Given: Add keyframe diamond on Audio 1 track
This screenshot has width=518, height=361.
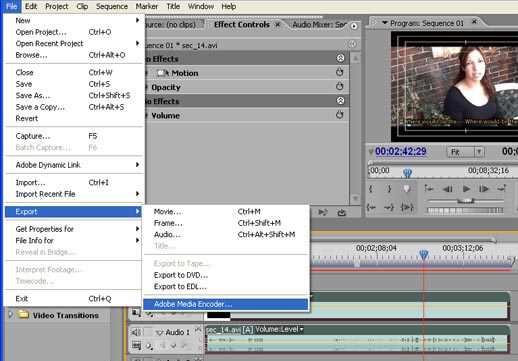Looking at the screenshot, I should point(173,345).
